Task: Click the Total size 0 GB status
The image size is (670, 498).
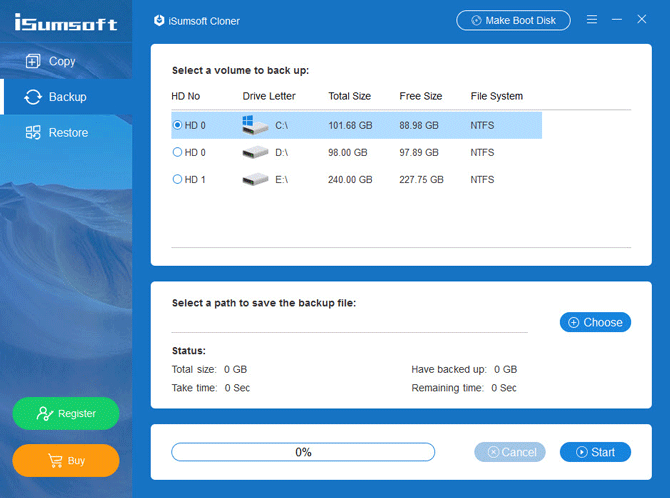Action: [x=209, y=369]
